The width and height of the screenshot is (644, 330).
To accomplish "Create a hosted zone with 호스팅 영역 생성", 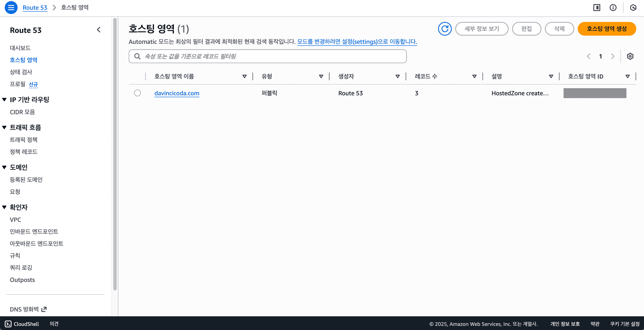I will pyautogui.click(x=606, y=29).
